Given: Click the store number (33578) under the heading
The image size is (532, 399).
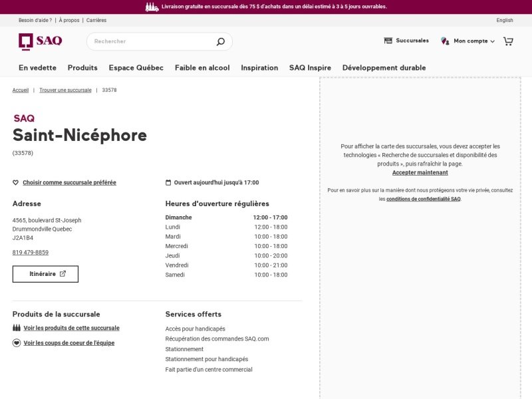Looking at the screenshot, I should coord(23,153).
